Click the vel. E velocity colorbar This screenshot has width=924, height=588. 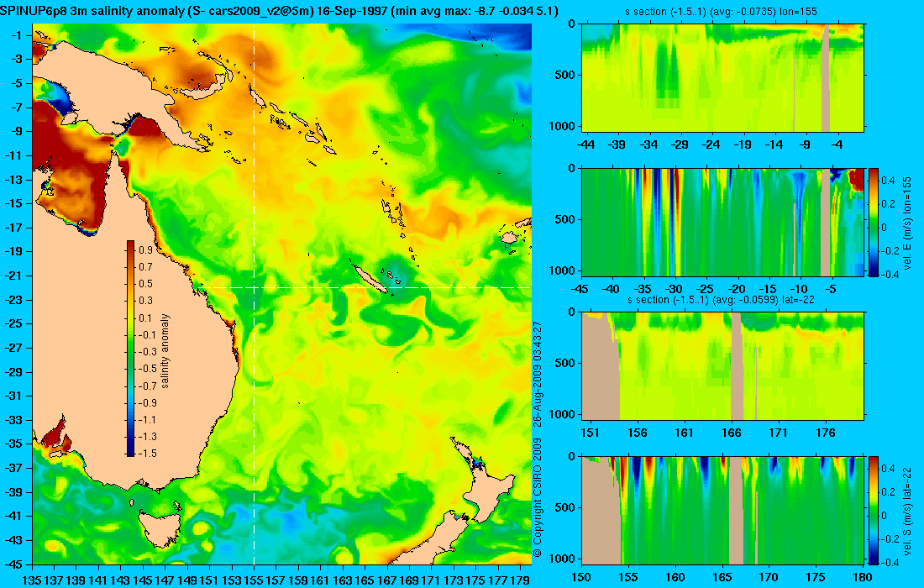(874, 222)
